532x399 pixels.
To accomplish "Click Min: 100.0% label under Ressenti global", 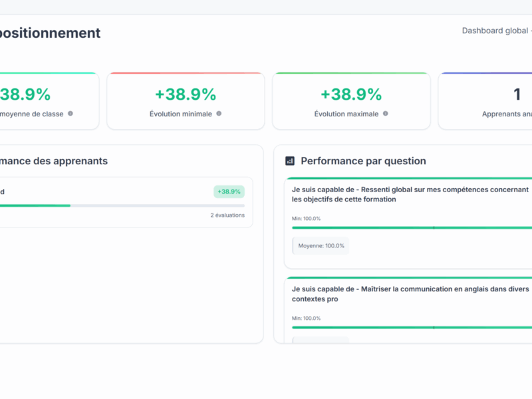I will click(x=306, y=218).
